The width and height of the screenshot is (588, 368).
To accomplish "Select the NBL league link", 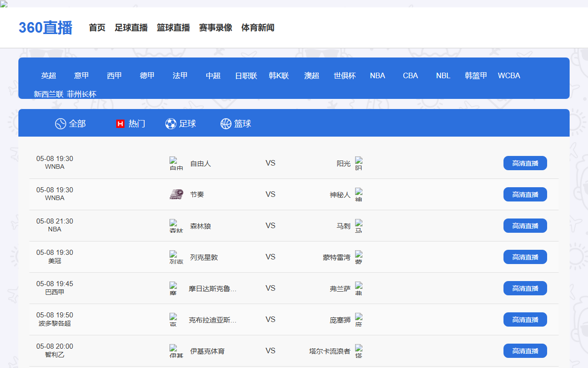I will [443, 76].
